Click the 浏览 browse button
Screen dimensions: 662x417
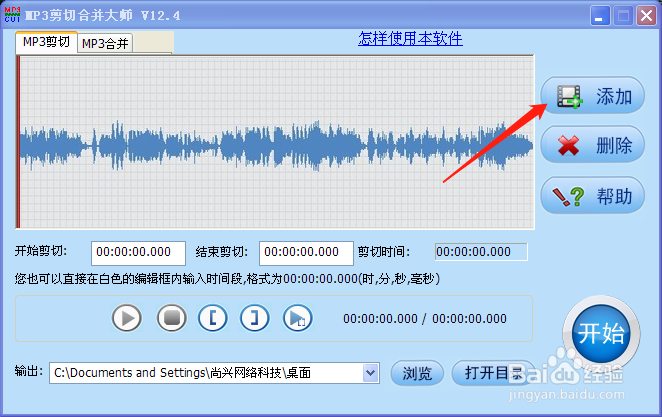(417, 373)
